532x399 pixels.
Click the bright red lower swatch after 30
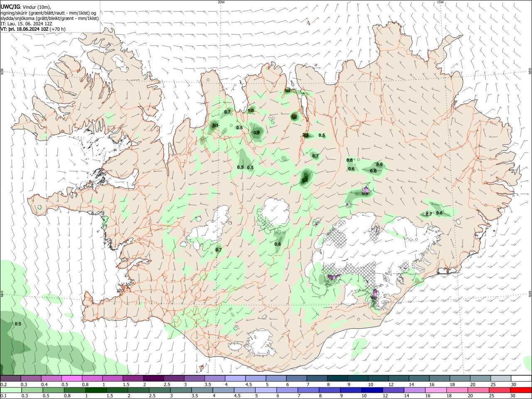tap(520, 390)
